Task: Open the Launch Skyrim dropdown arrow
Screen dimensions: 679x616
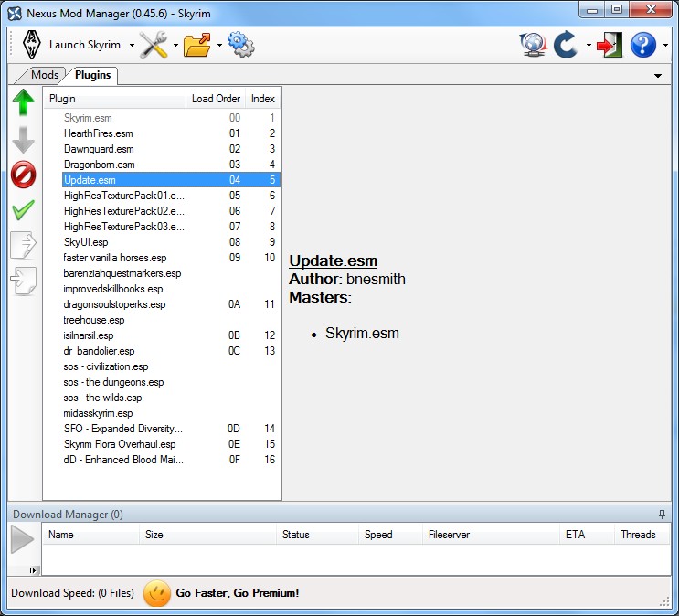Action: [x=132, y=45]
